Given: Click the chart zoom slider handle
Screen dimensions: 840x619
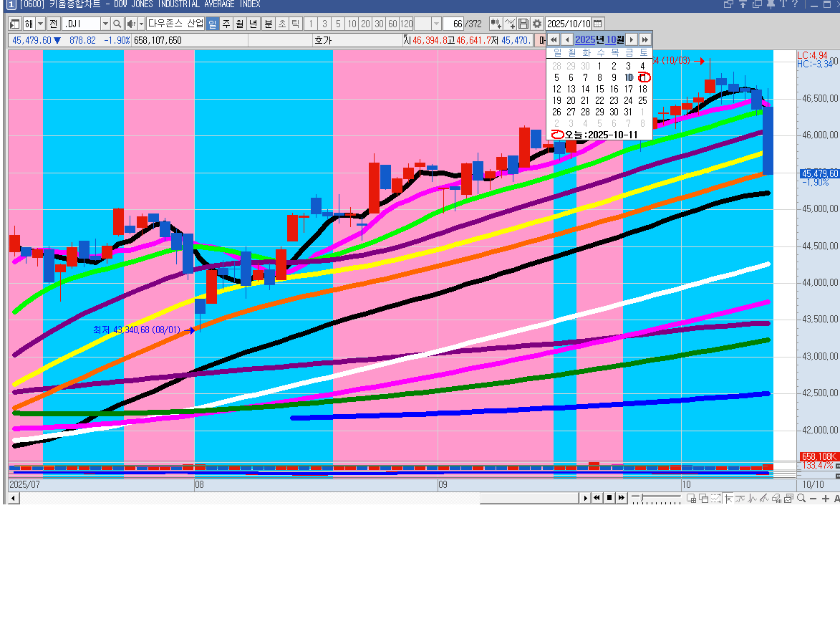Looking at the screenshot, I should tap(641, 499).
